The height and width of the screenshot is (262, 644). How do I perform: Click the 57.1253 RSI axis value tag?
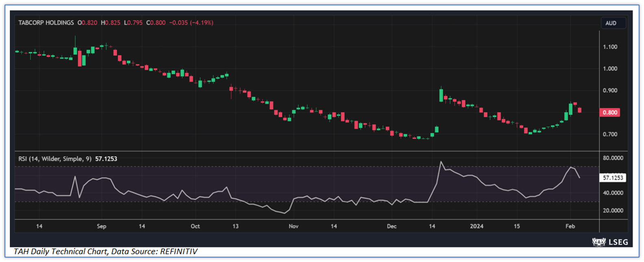point(613,178)
